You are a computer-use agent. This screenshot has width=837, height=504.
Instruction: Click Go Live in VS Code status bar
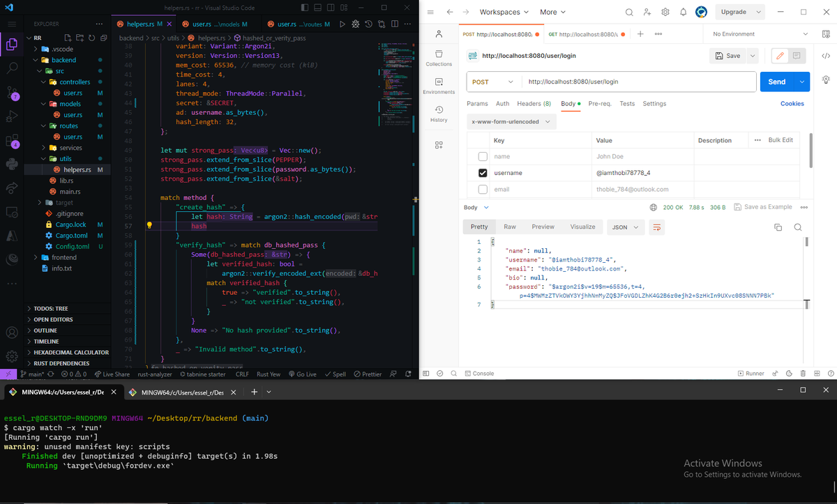click(302, 374)
